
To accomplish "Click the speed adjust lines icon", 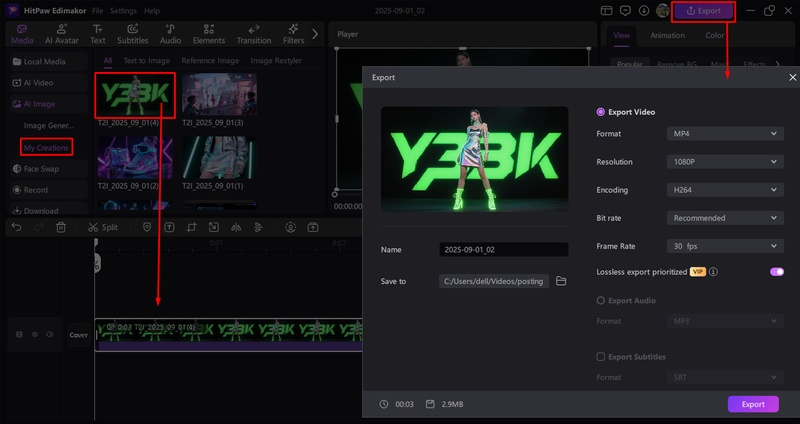I will click(x=258, y=228).
